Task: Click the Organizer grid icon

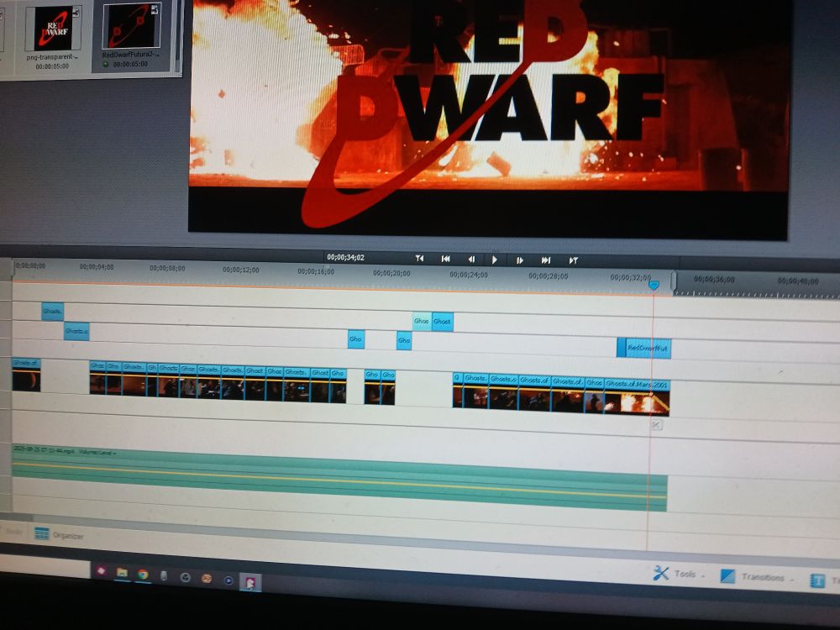Action: [41, 533]
